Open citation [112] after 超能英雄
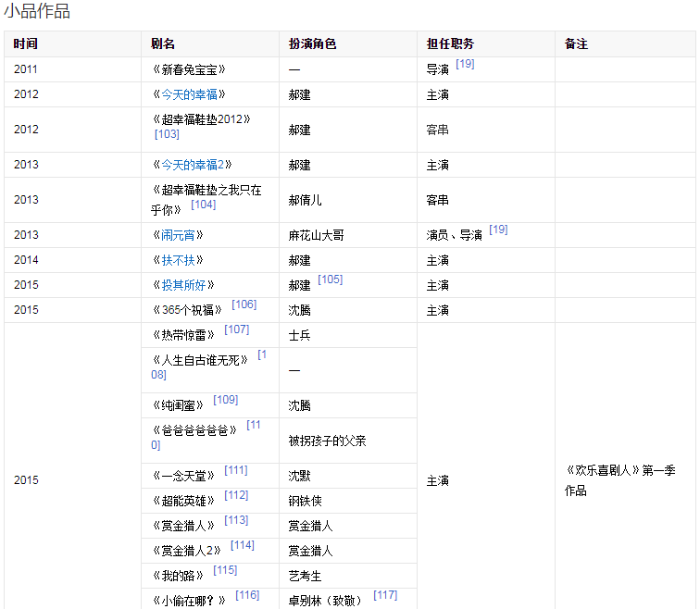Viewport: 700px width, 609px height. tap(236, 495)
